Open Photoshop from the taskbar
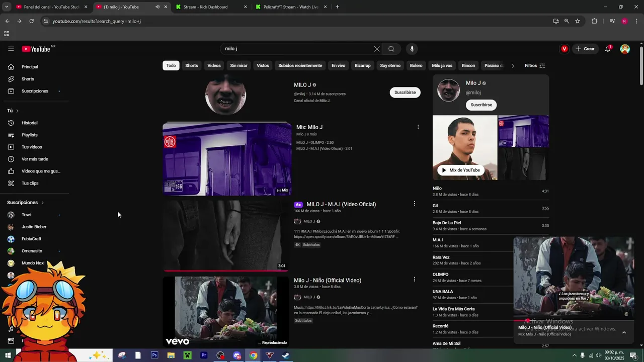The height and width of the screenshot is (362, 644). (x=154, y=355)
